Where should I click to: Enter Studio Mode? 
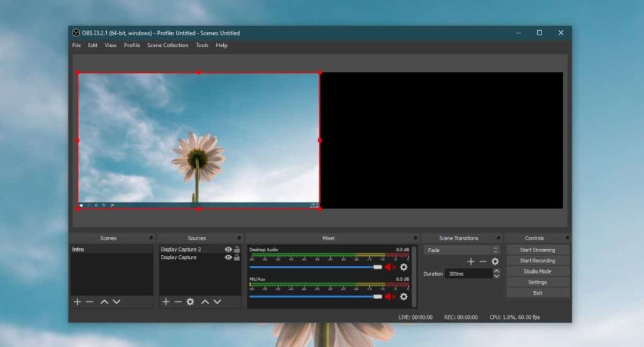[537, 271]
